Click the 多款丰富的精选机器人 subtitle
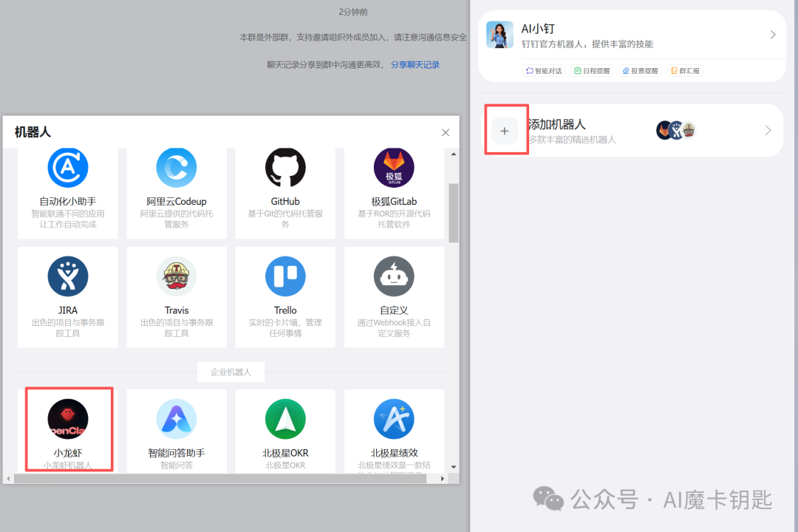This screenshot has height=532, width=798. [x=572, y=140]
